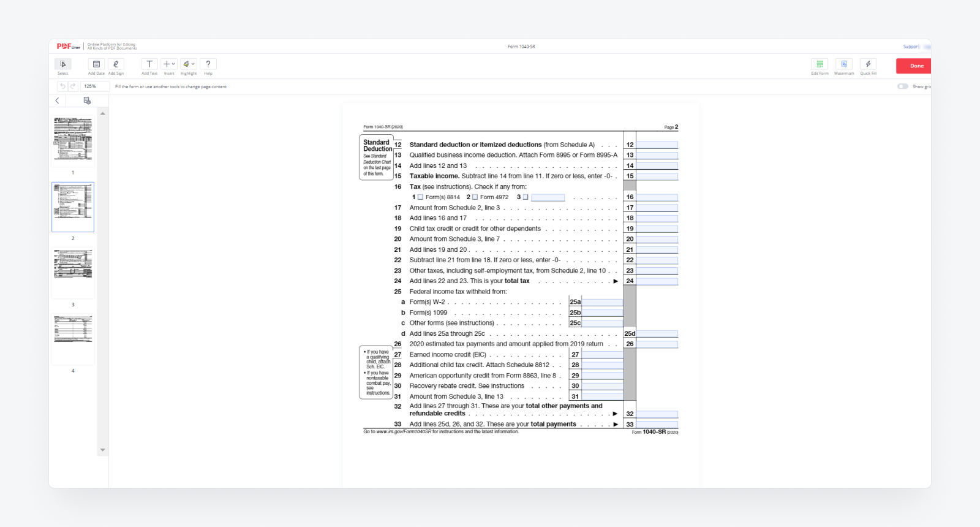Click the line 31 amount field
980x527 pixels.
point(602,396)
